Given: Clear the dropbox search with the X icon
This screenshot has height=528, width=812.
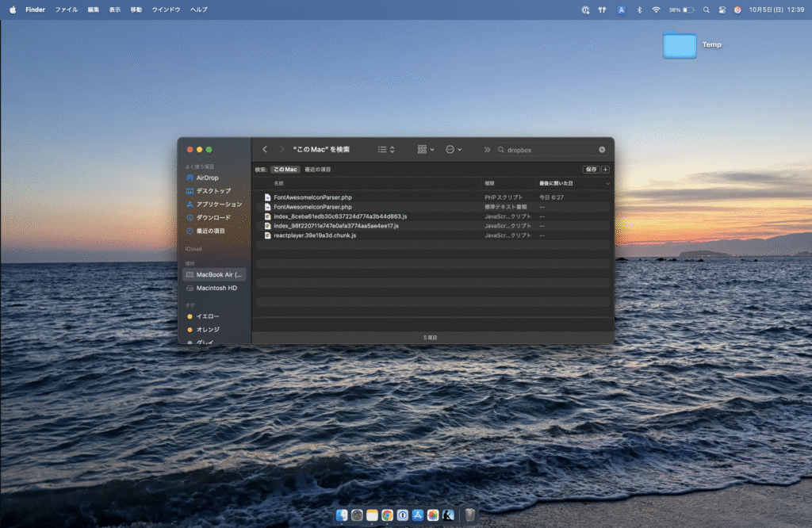Looking at the screenshot, I should 602,149.
